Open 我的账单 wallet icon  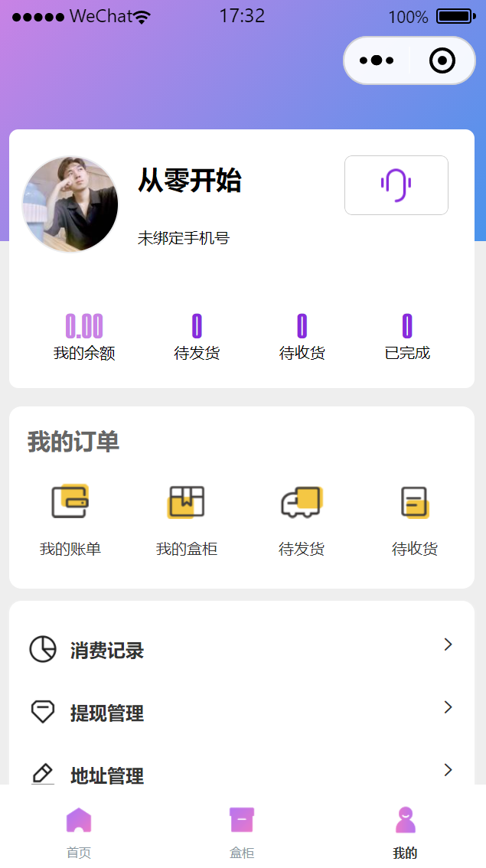click(x=70, y=502)
